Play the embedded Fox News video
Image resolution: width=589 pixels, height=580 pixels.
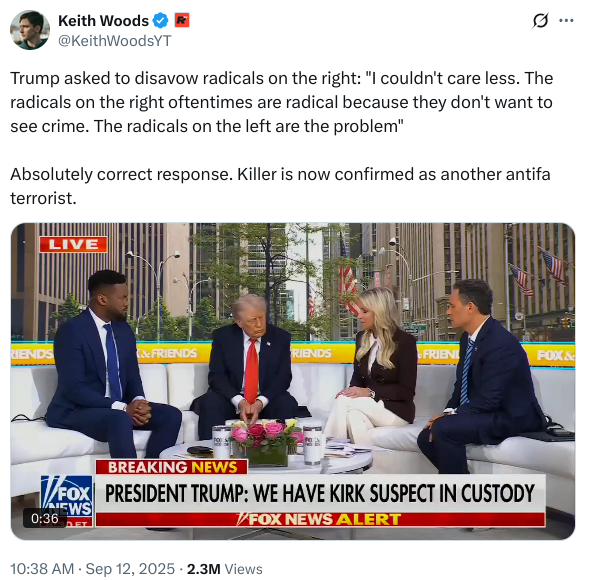[x=293, y=381]
